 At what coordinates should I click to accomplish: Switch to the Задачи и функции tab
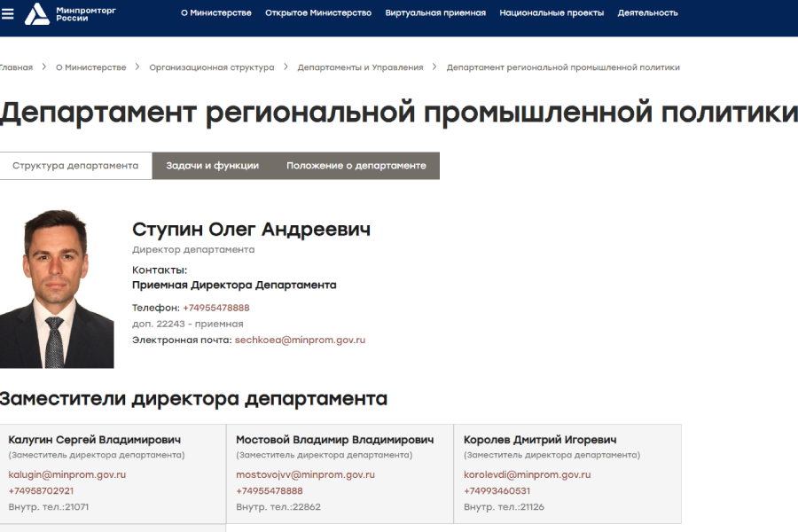click(x=210, y=165)
